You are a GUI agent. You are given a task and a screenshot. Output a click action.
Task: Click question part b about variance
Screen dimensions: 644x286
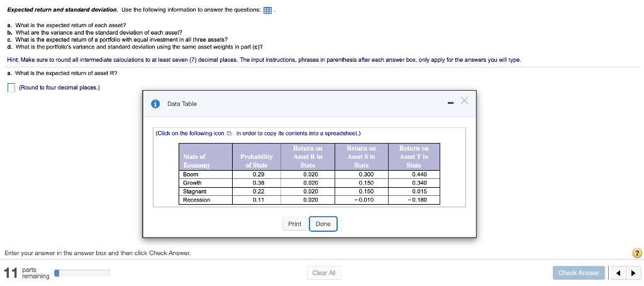click(x=95, y=33)
